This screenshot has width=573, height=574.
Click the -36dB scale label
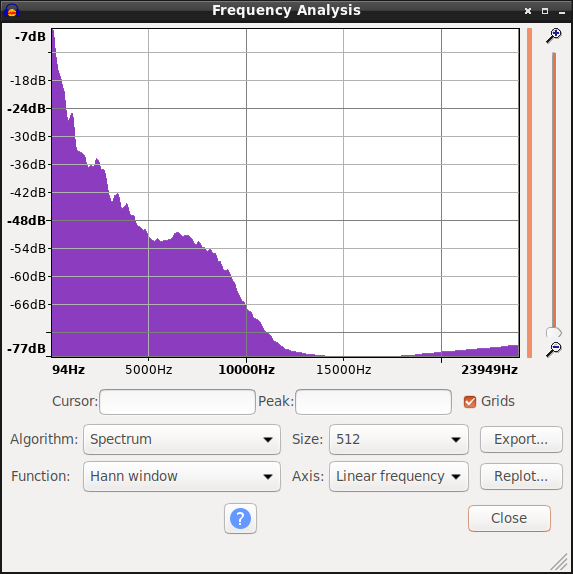(x=28, y=165)
